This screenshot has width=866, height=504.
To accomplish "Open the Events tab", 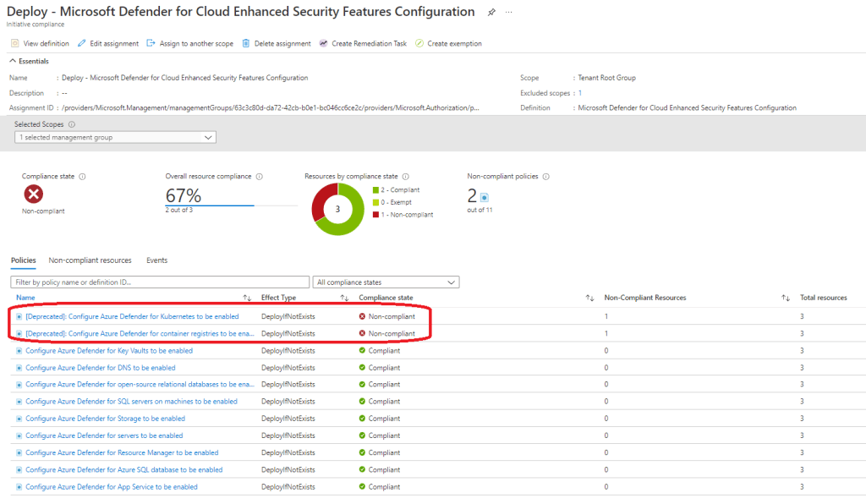I will [156, 260].
